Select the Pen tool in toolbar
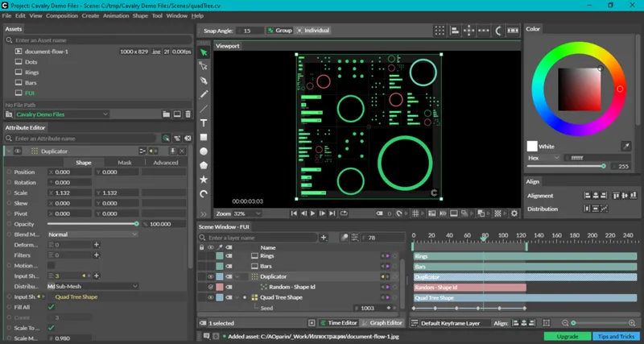 204,80
